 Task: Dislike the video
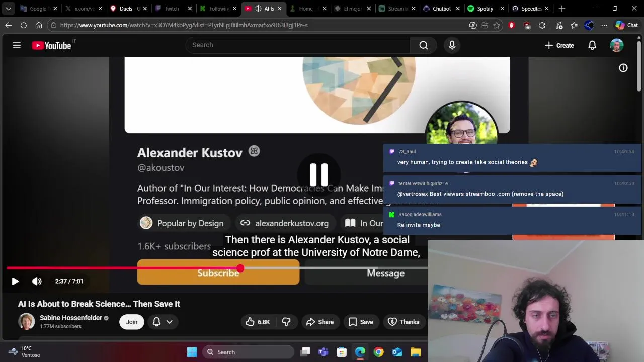(x=286, y=322)
